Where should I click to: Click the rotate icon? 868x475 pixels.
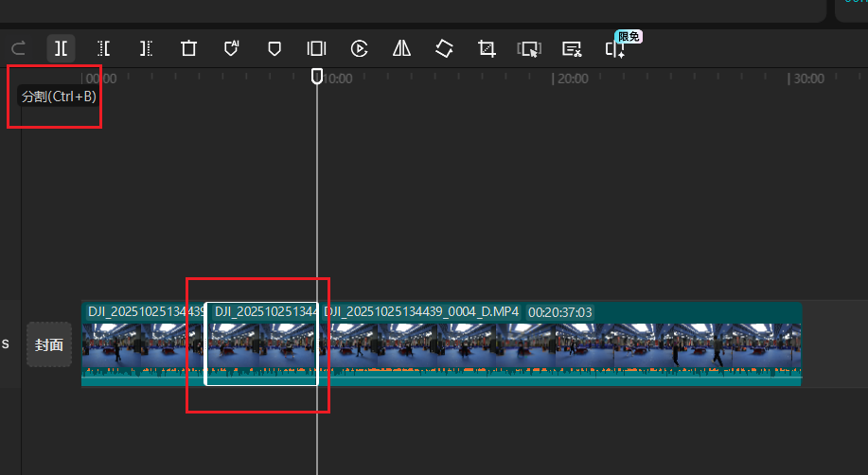point(444,48)
